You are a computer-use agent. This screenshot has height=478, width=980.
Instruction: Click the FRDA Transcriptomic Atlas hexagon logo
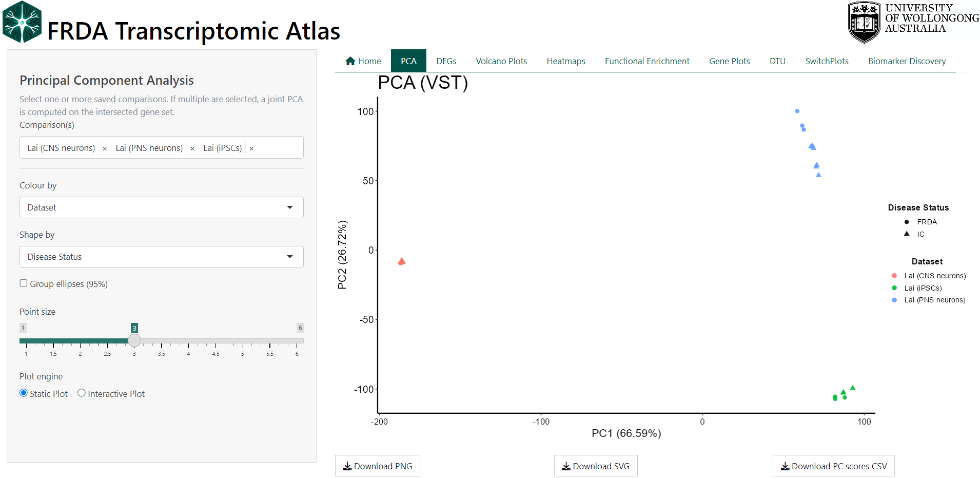tap(22, 22)
